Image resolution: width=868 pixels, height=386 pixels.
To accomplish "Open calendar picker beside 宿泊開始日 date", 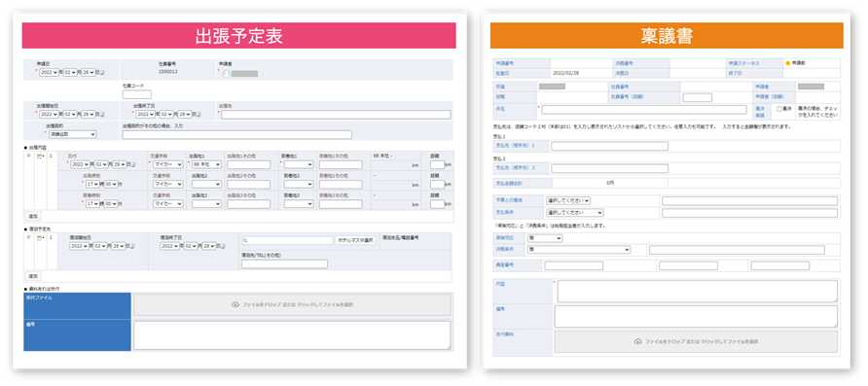I will pos(133,246).
